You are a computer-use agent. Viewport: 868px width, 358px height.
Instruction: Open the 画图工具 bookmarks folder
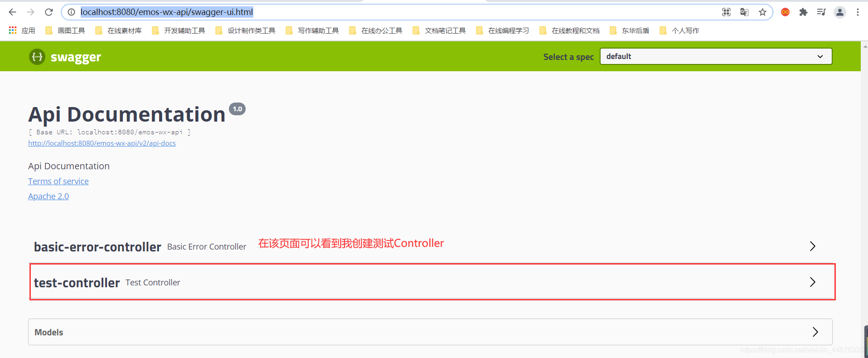click(x=65, y=30)
